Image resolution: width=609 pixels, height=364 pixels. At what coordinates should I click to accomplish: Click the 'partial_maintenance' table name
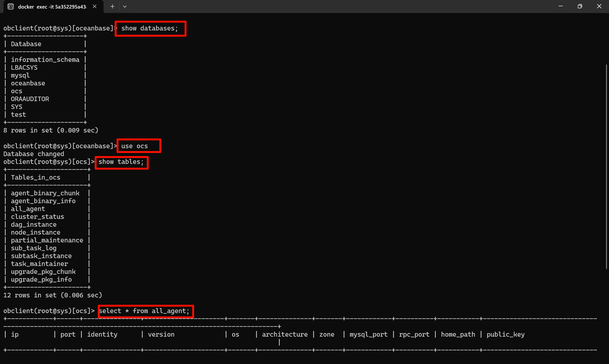tap(47, 240)
